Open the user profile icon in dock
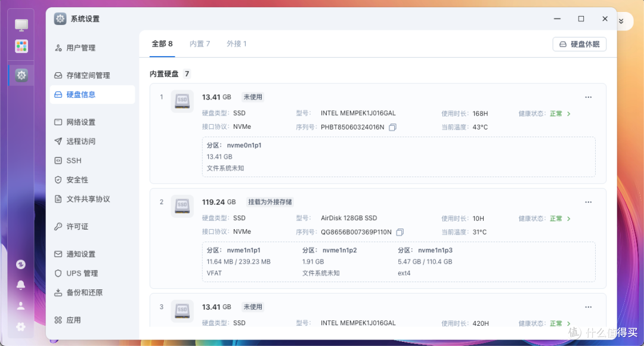 tap(20, 305)
